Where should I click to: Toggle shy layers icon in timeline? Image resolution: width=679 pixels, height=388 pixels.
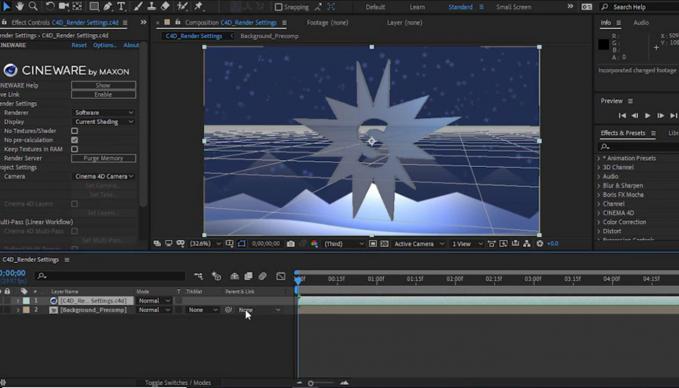[234, 276]
